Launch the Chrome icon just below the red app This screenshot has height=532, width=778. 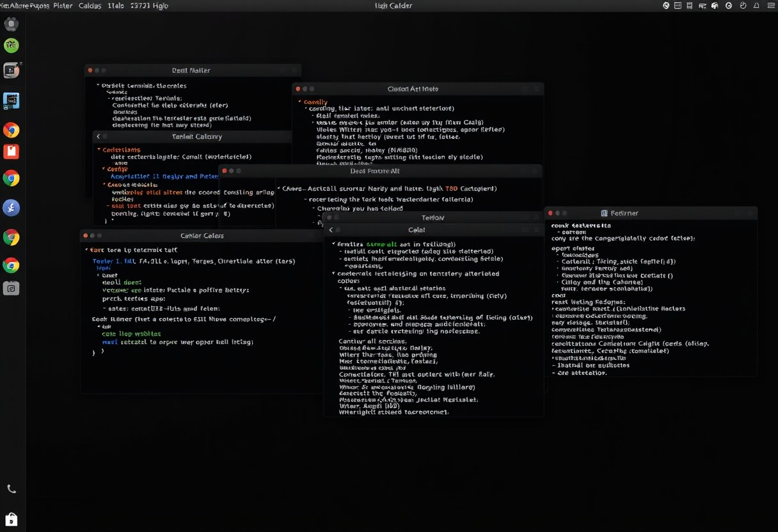coord(12,178)
